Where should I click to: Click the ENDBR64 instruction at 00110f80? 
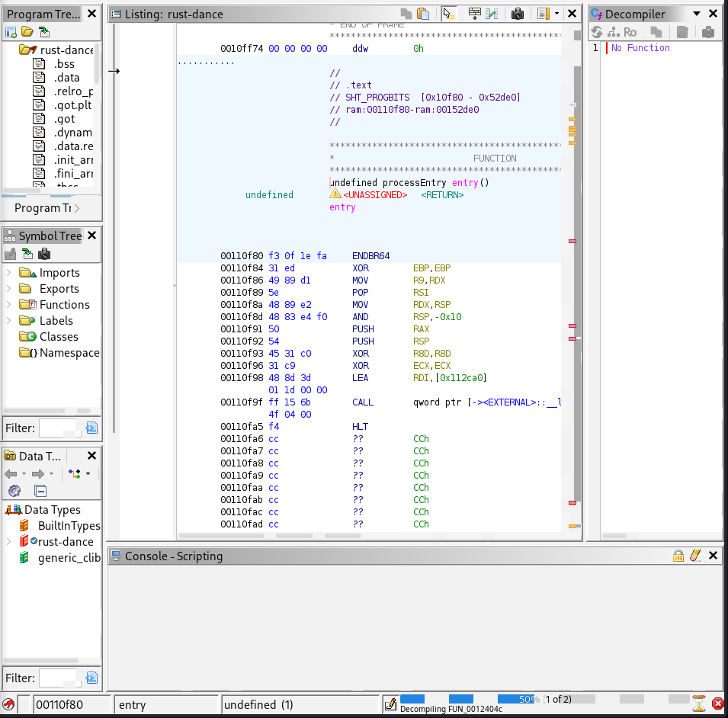[x=370, y=256]
